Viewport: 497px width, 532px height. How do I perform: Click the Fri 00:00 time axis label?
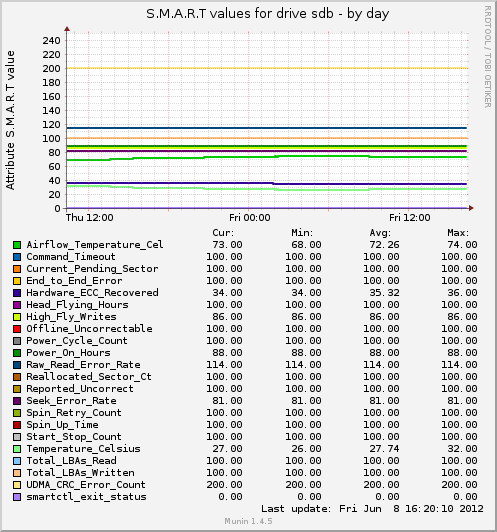point(250,217)
